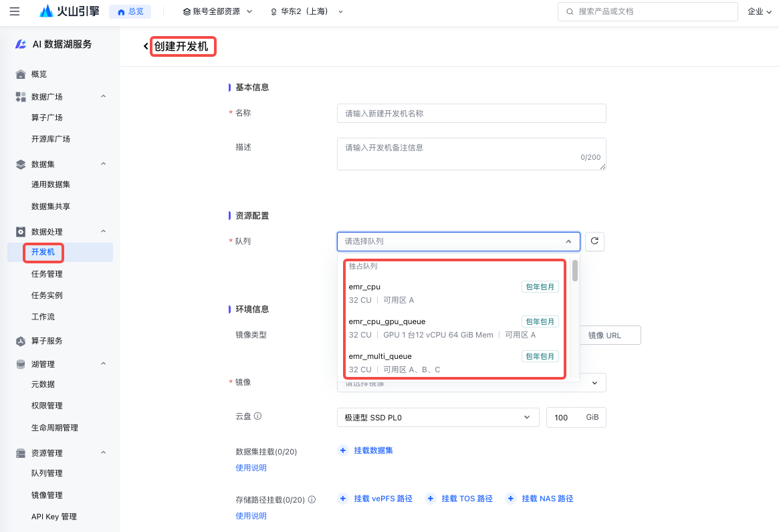Click the info icon next to 云盘

(x=258, y=416)
